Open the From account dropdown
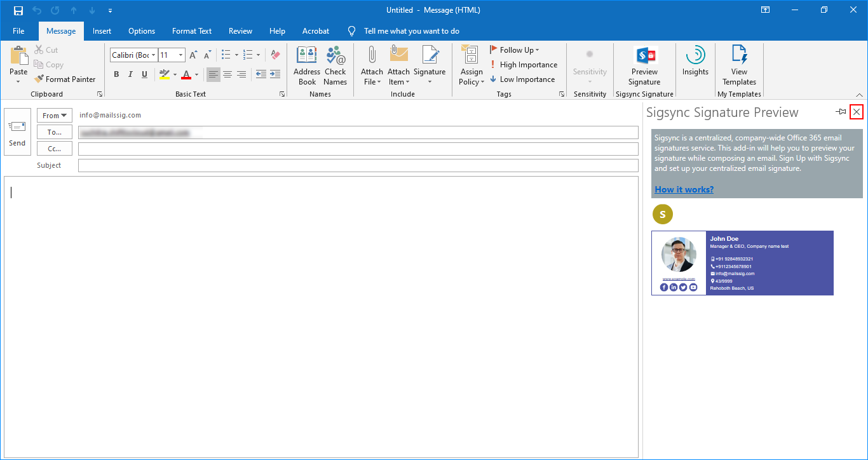 click(55, 116)
